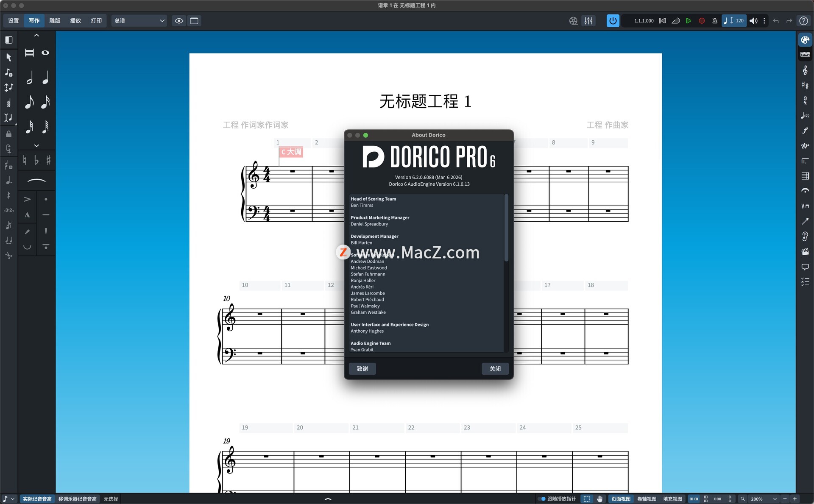Image resolution: width=814 pixels, height=504 pixels.
Task: Toggle the Activate project power button
Action: [x=613, y=21]
